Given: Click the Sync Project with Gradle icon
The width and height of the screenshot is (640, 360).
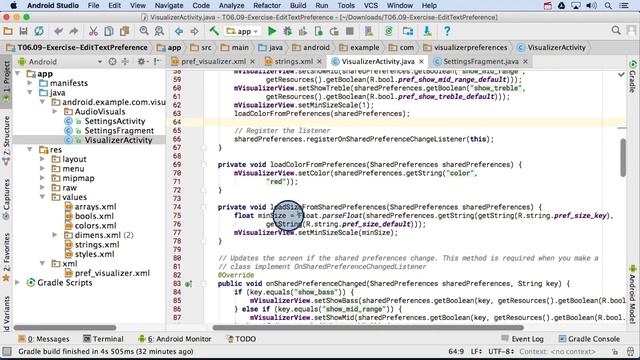Looking at the screenshot, I should (x=389, y=31).
